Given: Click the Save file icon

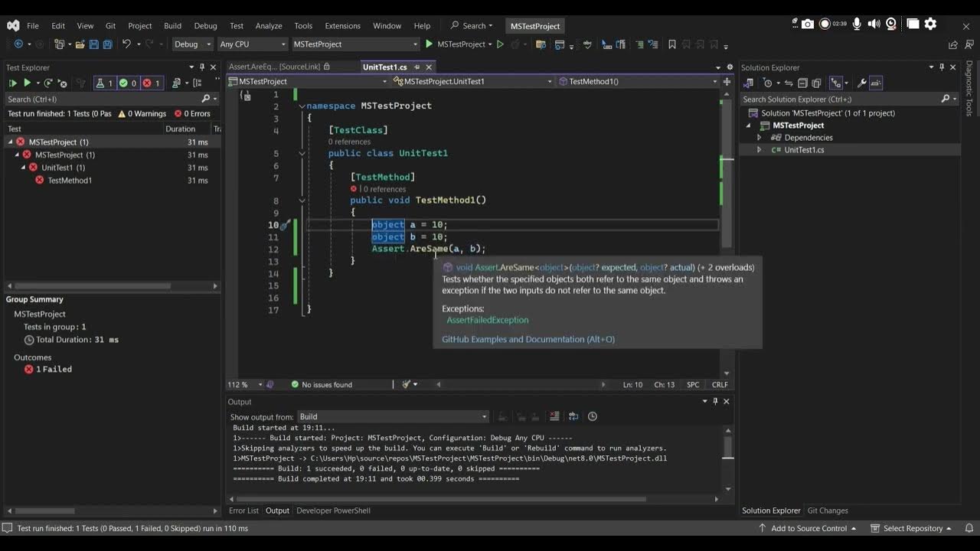Looking at the screenshot, I should pyautogui.click(x=94, y=44).
